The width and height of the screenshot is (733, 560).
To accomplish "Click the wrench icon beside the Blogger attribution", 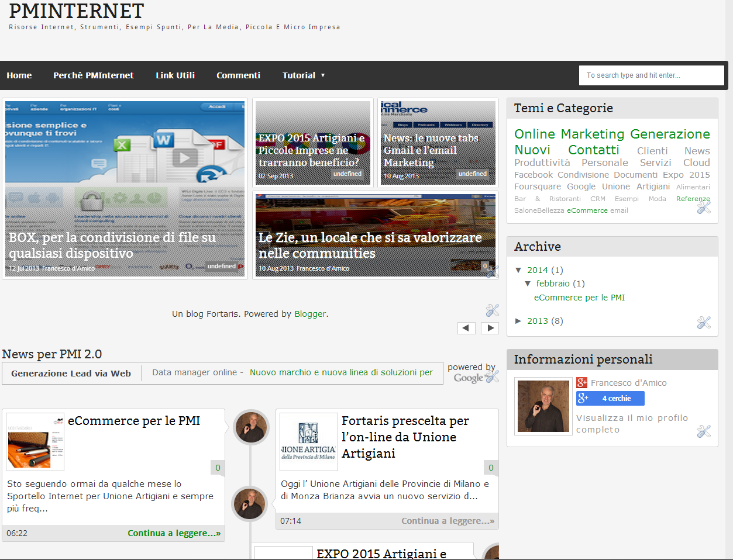I will coord(493,310).
